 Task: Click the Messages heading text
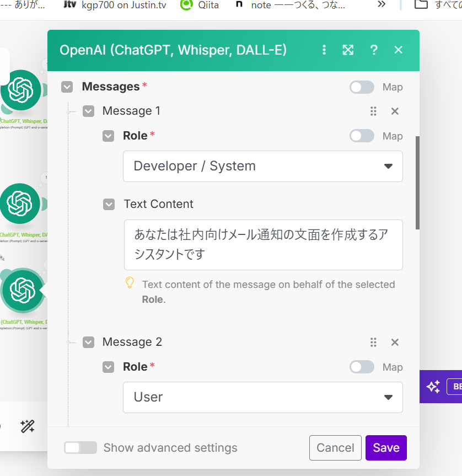coord(111,87)
